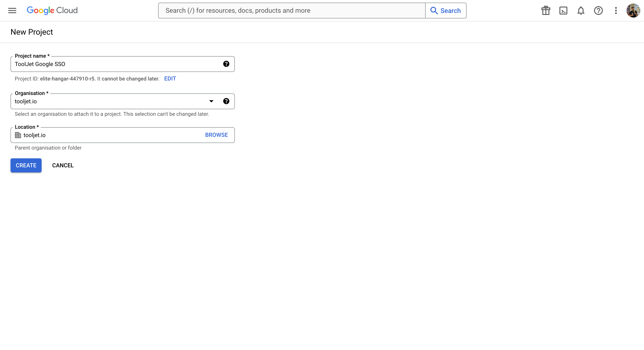Cancel the new project creation

click(x=63, y=165)
